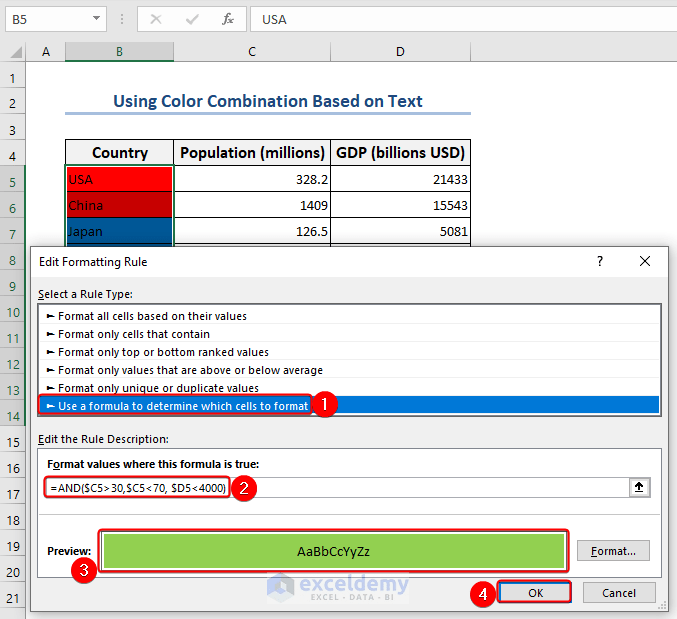Image resolution: width=677 pixels, height=619 pixels.
Task: Select 'Format all cells based on their values'
Action: [349, 316]
